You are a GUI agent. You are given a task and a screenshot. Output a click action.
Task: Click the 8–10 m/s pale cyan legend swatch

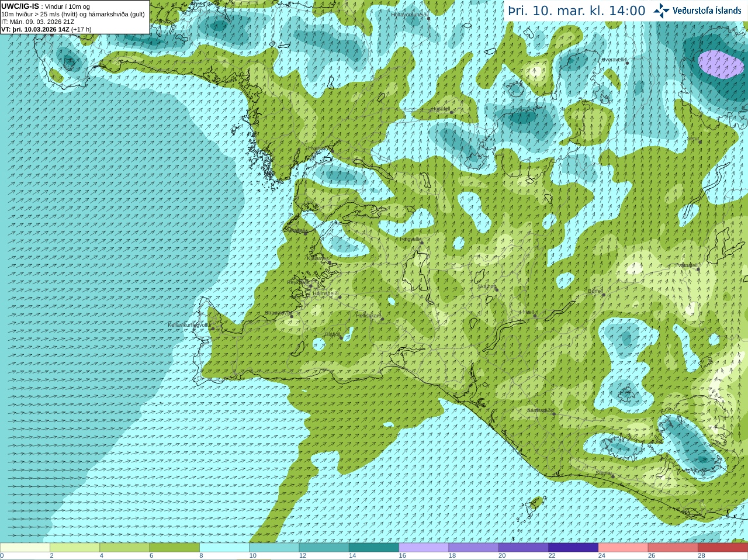pyautogui.click(x=224, y=548)
